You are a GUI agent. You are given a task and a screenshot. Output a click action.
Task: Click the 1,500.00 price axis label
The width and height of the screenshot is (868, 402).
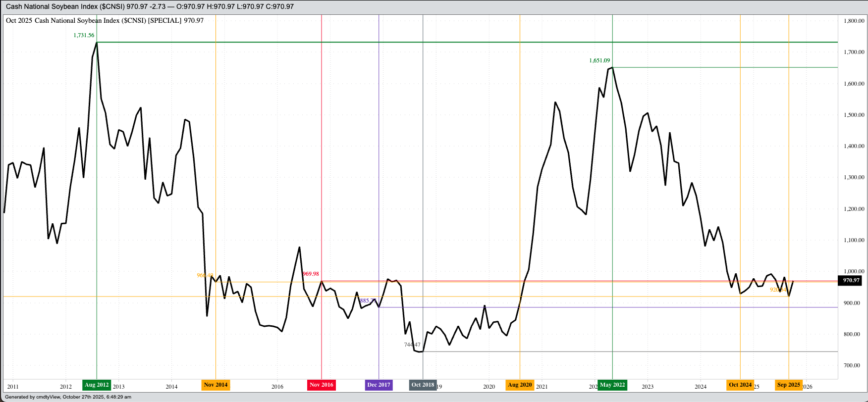tap(854, 115)
